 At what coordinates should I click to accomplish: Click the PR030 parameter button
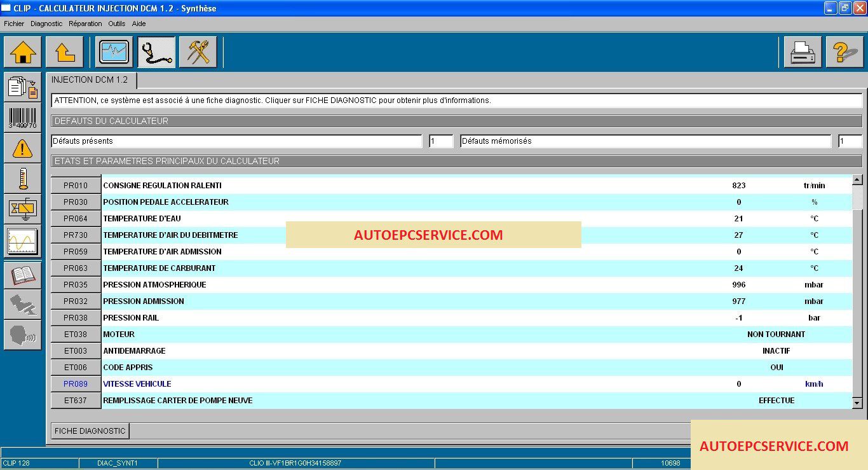[x=76, y=202]
